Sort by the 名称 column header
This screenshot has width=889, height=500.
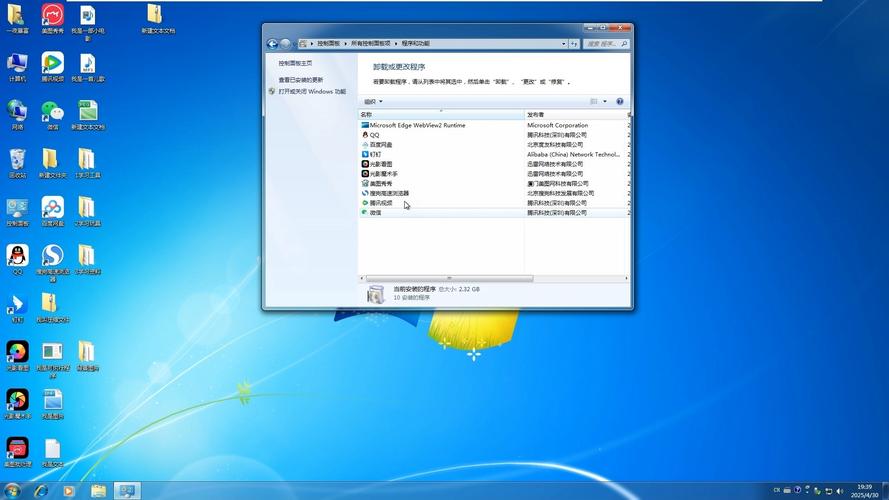[441, 115]
